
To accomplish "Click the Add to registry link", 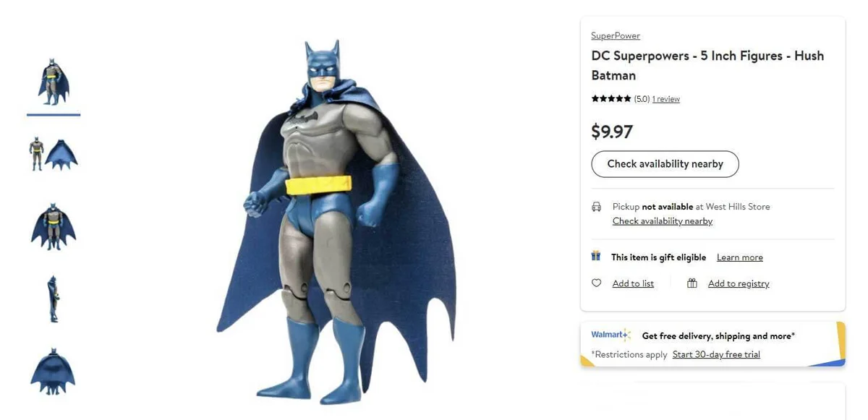I will (x=739, y=283).
